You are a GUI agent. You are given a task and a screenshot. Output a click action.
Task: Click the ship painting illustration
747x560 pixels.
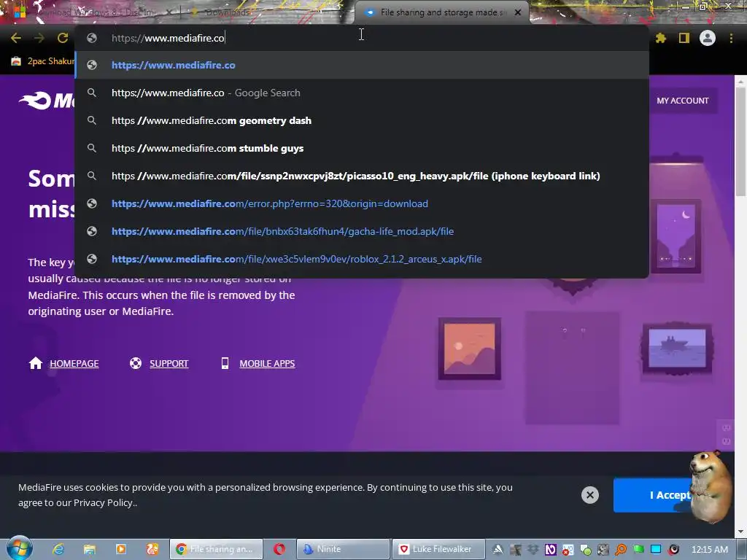pos(677,349)
